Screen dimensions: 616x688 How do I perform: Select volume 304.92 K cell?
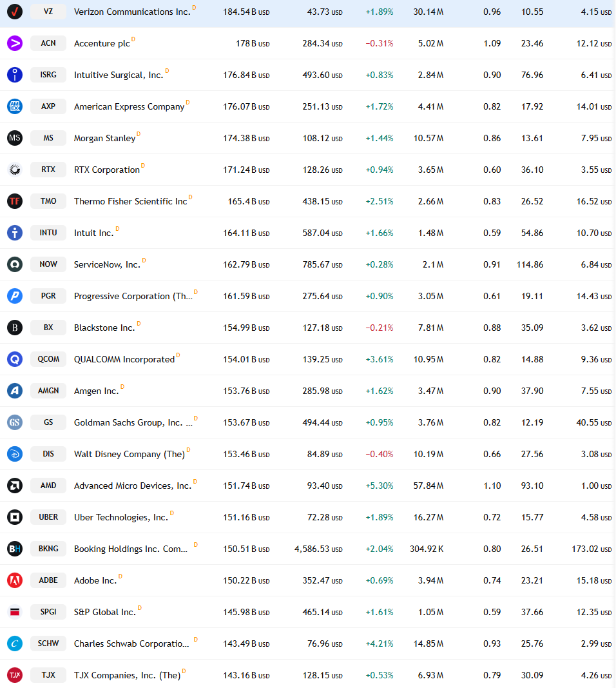pos(427,549)
